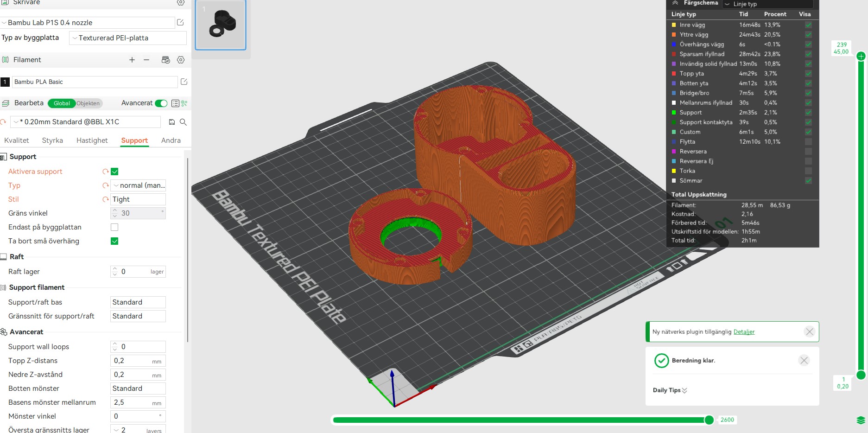
Task: Select the Support tab
Action: (134, 140)
